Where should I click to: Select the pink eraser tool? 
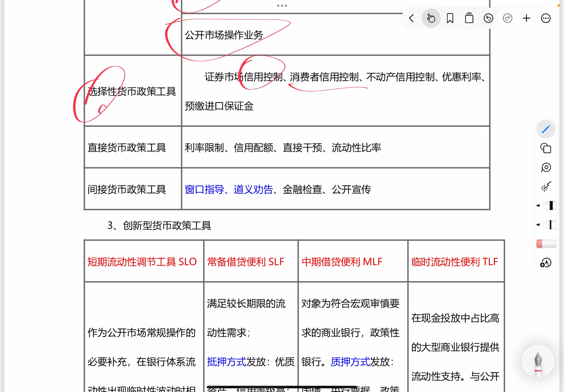tap(546, 244)
